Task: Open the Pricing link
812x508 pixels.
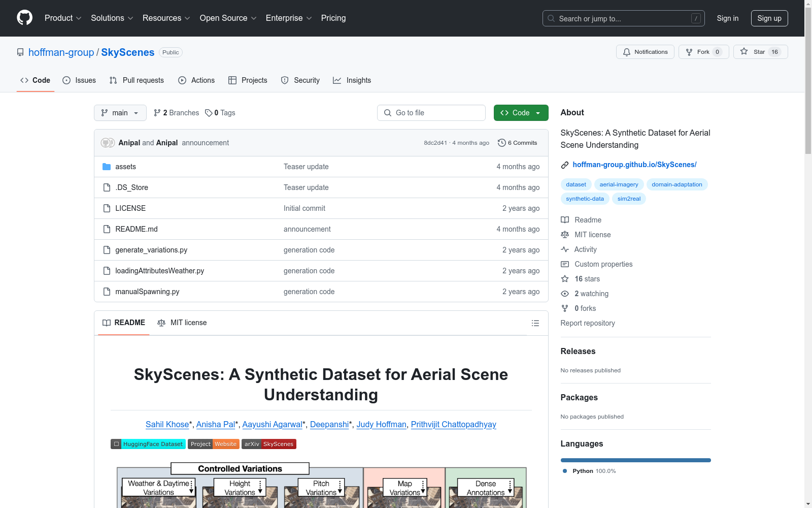Action: point(333,18)
